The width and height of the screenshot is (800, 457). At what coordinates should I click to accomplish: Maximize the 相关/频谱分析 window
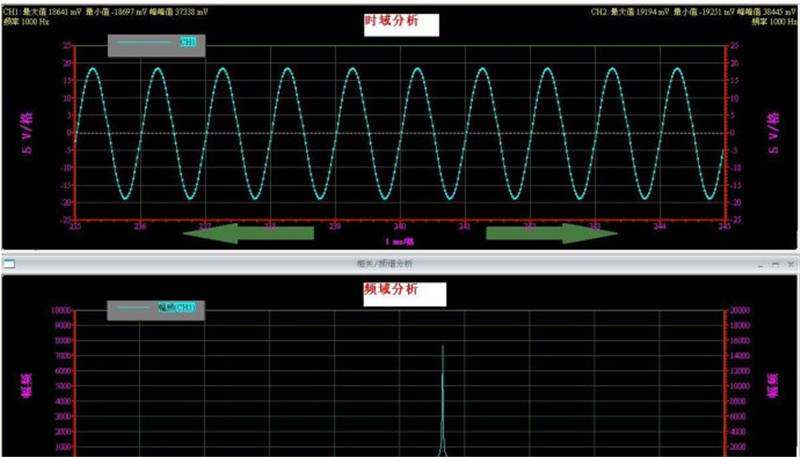(x=776, y=264)
